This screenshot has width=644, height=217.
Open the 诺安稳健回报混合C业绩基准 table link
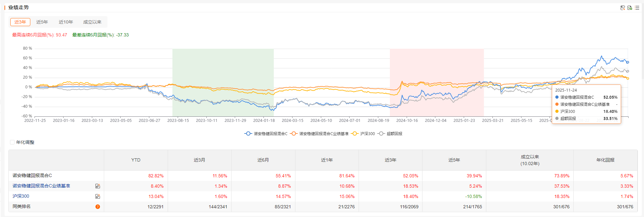(41, 186)
